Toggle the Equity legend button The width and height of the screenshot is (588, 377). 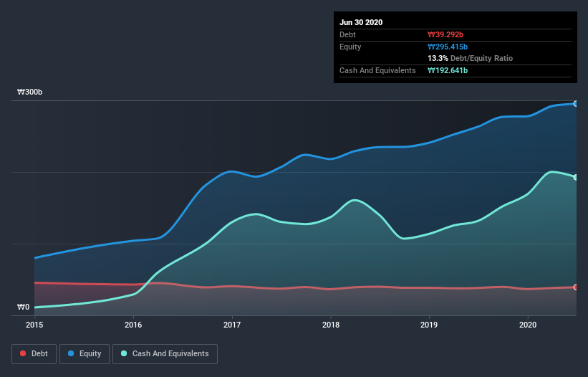(x=85, y=354)
